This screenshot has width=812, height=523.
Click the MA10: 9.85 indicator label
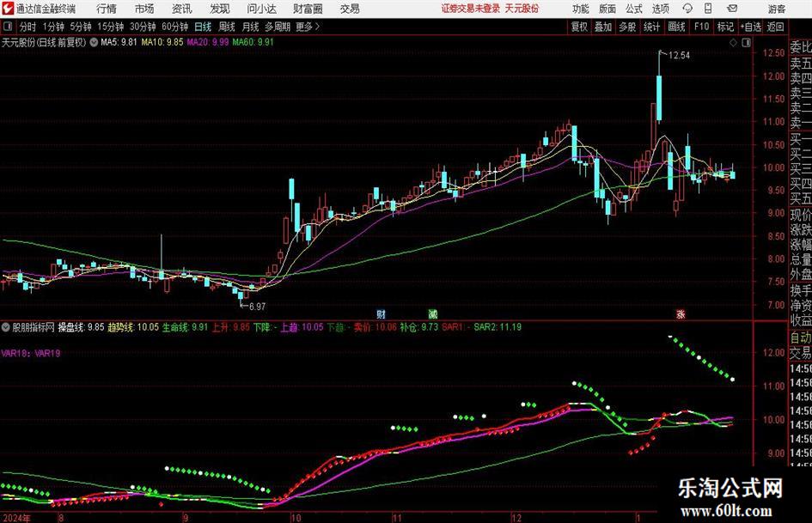point(162,42)
